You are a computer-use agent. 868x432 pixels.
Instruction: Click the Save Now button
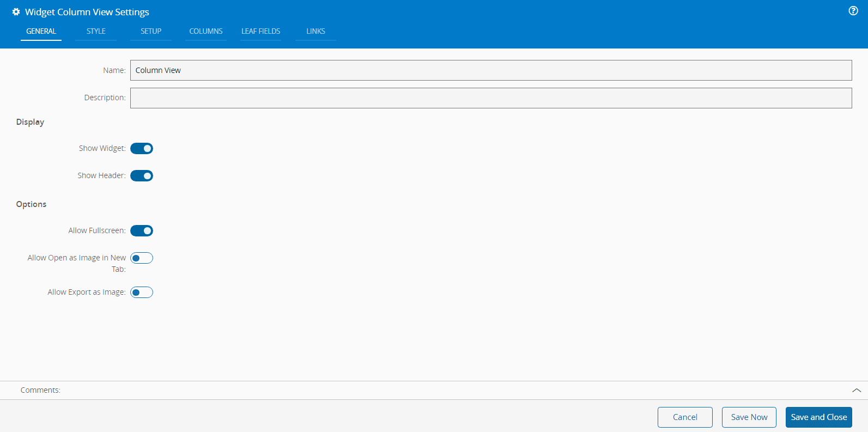pos(749,417)
